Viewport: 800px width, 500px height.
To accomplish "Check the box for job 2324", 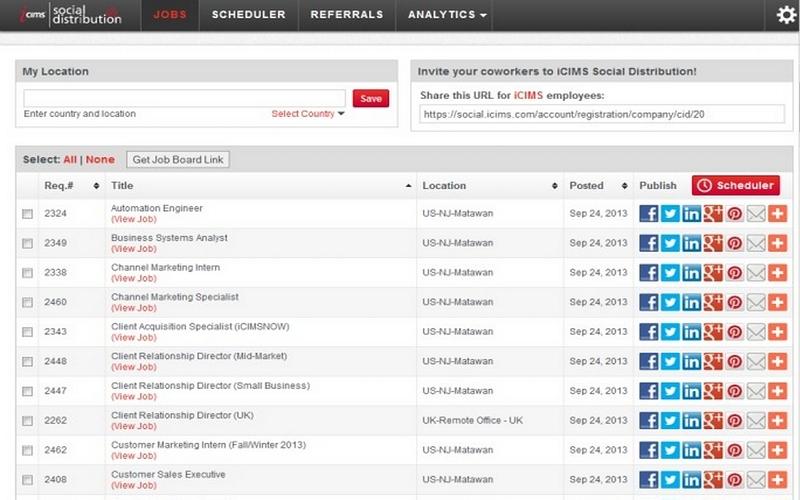I will (x=28, y=214).
